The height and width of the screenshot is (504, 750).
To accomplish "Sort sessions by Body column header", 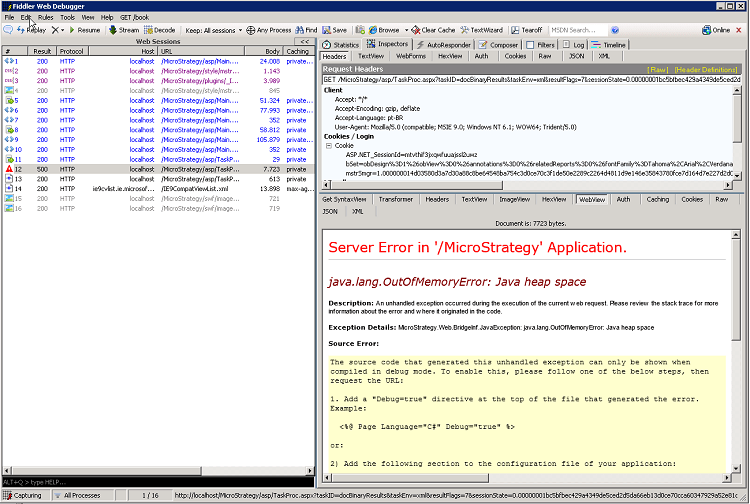I will (x=264, y=51).
